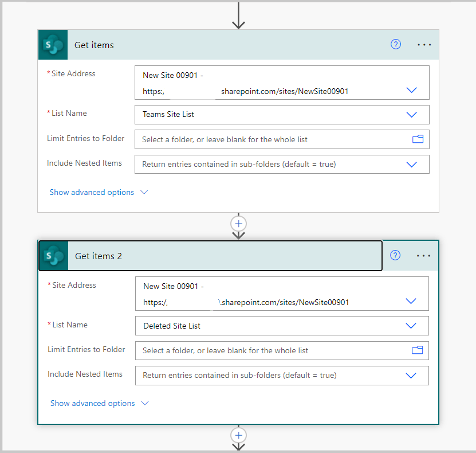
Task: Click the List Name label in Get items 2
Action: click(x=70, y=325)
